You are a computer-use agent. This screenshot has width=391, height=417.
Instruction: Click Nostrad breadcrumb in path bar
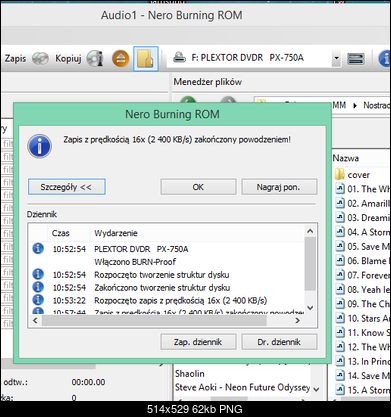(x=377, y=105)
